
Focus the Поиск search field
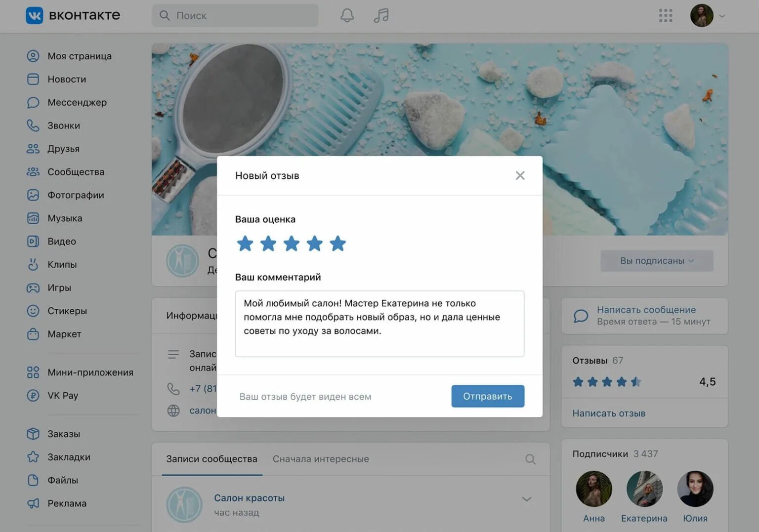235,15
